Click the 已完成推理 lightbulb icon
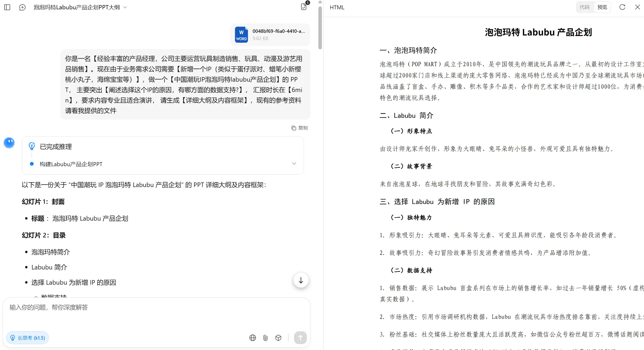Screen dimensions: 644x350 click(32, 146)
